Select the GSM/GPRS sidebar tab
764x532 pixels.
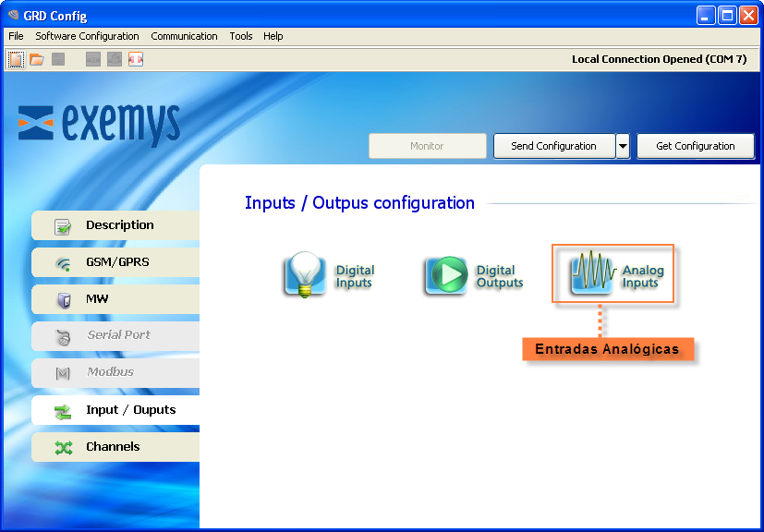(x=115, y=262)
